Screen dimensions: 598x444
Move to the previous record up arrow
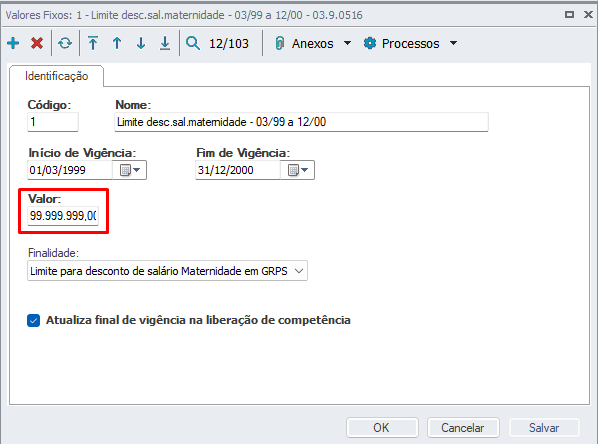[x=117, y=43]
